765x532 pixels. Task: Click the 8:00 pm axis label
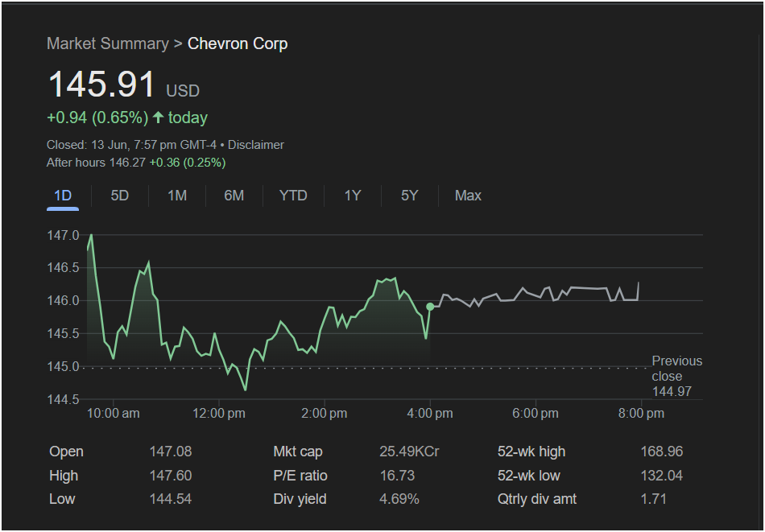click(x=641, y=414)
